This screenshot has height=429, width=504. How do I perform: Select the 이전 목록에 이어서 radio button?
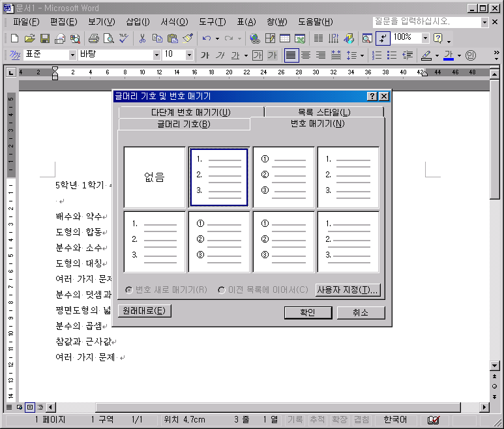[x=222, y=289]
